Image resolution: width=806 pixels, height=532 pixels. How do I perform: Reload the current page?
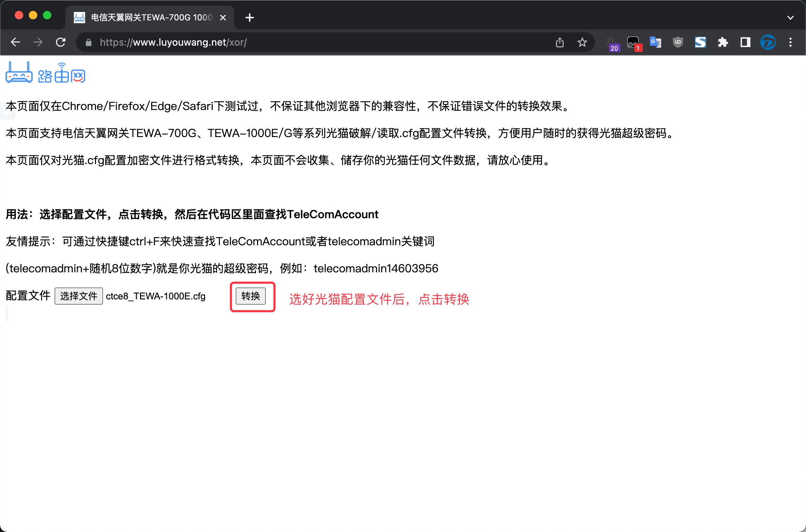click(x=60, y=43)
